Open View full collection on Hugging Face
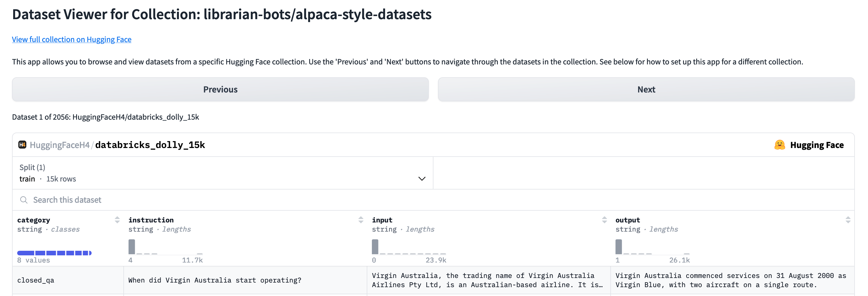 point(72,40)
